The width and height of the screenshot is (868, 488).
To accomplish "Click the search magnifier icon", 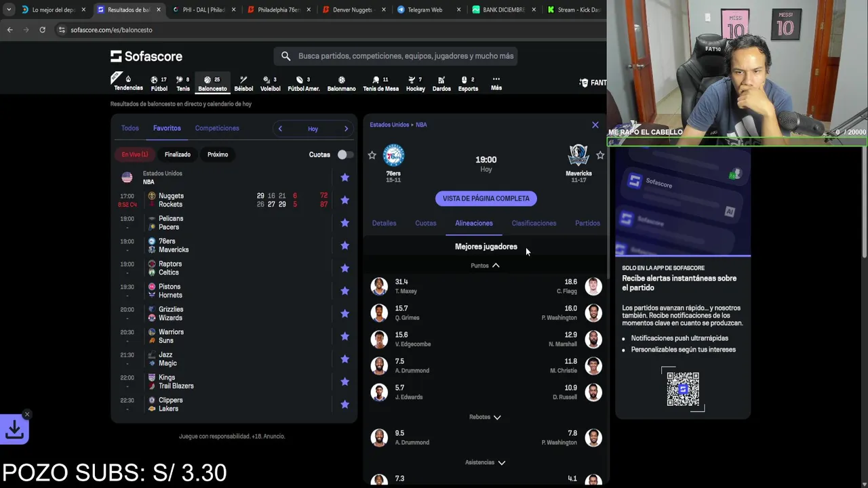I will pos(285,56).
